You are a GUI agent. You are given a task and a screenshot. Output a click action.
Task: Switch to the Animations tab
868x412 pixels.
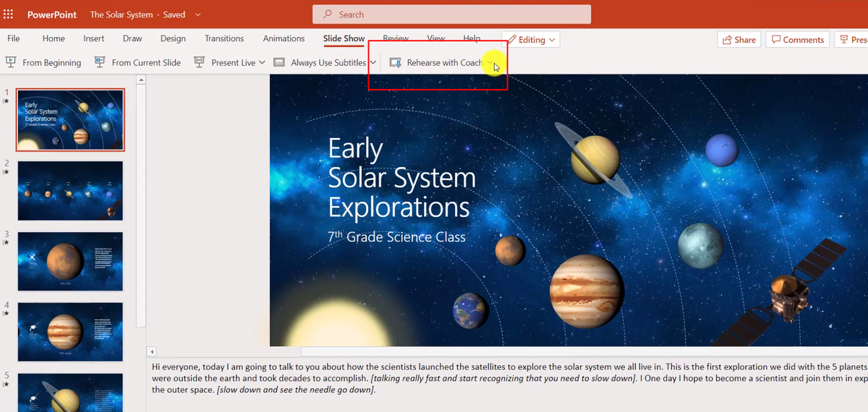284,38
